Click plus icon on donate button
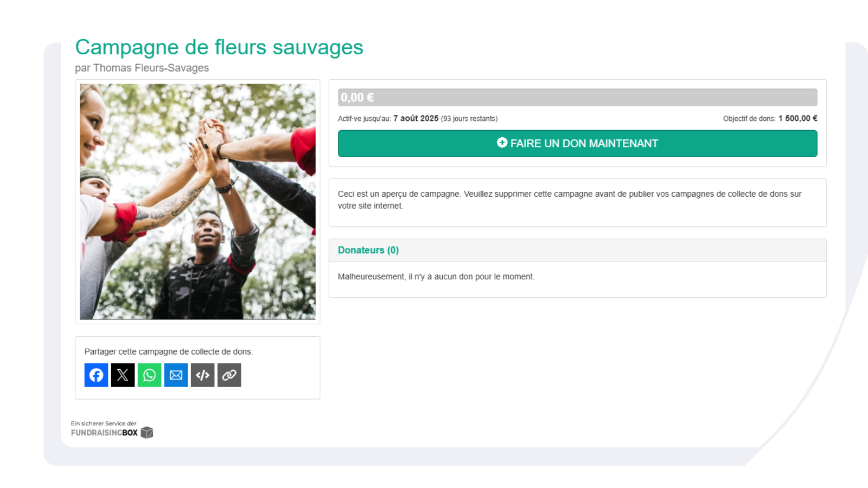This screenshot has width=868, height=488. [x=502, y=143]
